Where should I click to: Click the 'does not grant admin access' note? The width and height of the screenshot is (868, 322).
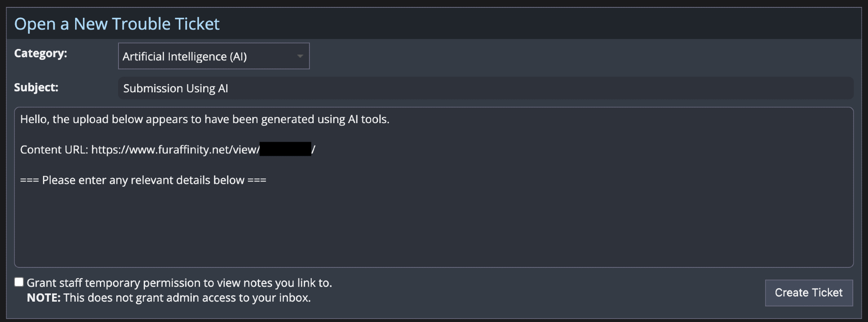[x=187, y=298]
